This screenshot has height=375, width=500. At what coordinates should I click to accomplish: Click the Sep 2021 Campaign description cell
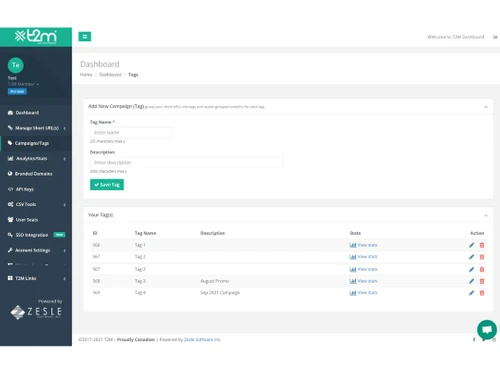coord(220,293)
